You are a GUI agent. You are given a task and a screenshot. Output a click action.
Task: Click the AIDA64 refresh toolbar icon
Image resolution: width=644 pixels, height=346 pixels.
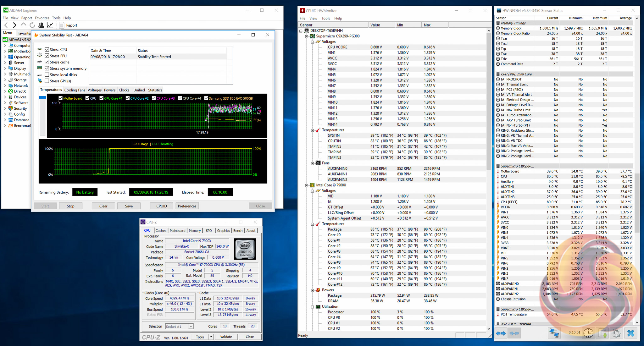point(32,25)
